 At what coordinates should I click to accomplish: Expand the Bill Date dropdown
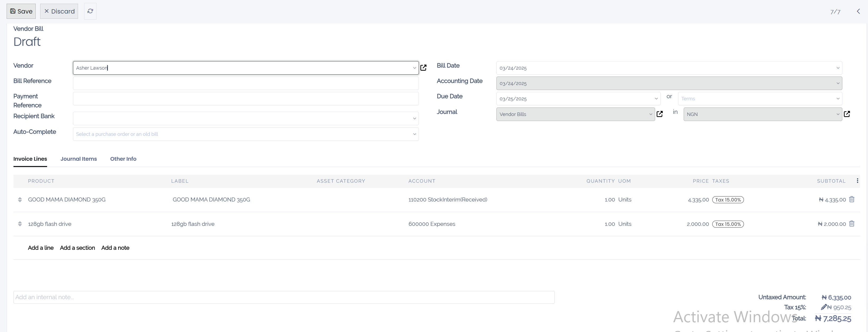click(838, 68)
